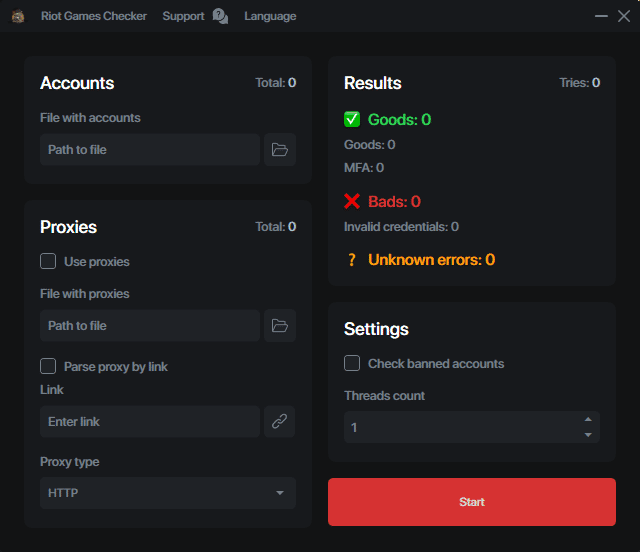Click the Riot Games Checker title
This screenshot has height=552, width=640.
pyautogui.click(x=94, y=16)
